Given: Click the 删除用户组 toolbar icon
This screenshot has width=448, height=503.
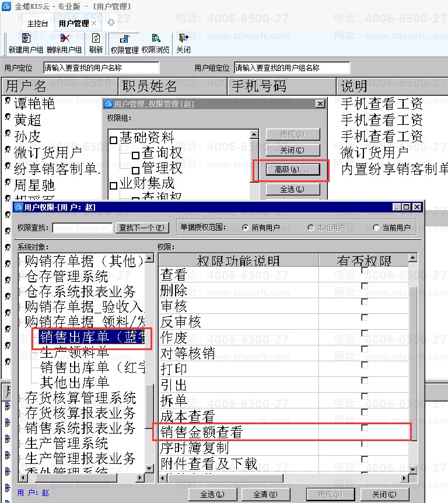Looking at the screenshot, I should click(x=64, y=38).
